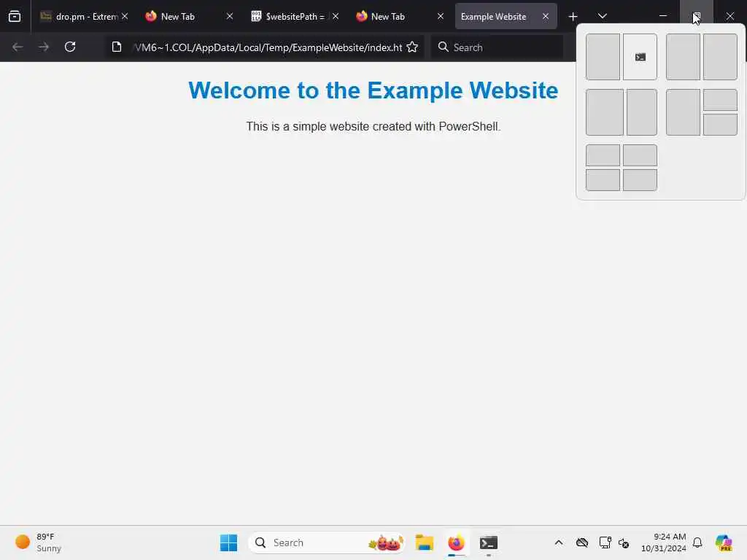Image resolution: width=747 pixels, height=560 pixels.
Task: Snap window to left half zone
Action: (603, 57)
